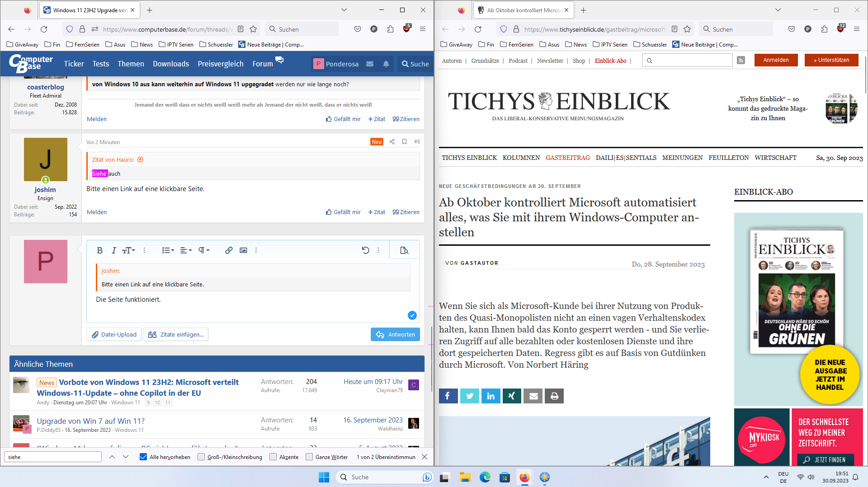868x487 pixels.
Task: Show hidden system tray icons
Action: 766,477
